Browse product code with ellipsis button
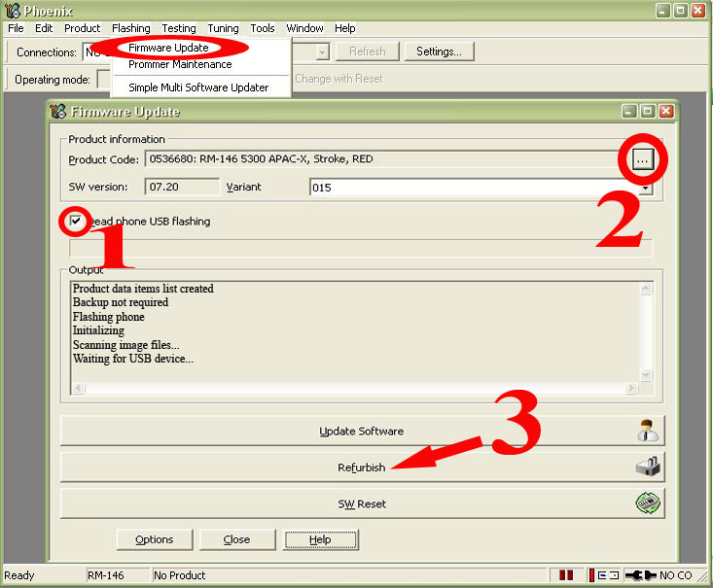The height and width of the screenshot is (588, 713). click(x=642, y=159)
